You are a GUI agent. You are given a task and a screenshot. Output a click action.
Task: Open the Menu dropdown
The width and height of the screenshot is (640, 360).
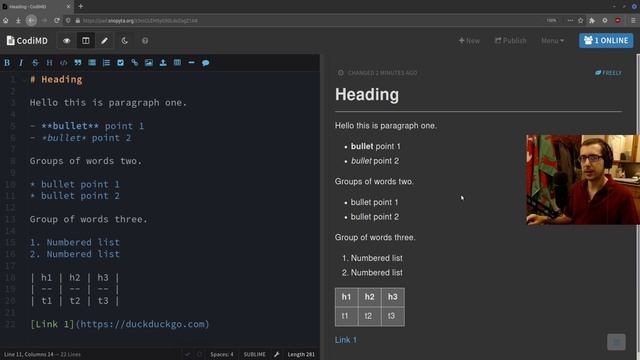(552, 40)
